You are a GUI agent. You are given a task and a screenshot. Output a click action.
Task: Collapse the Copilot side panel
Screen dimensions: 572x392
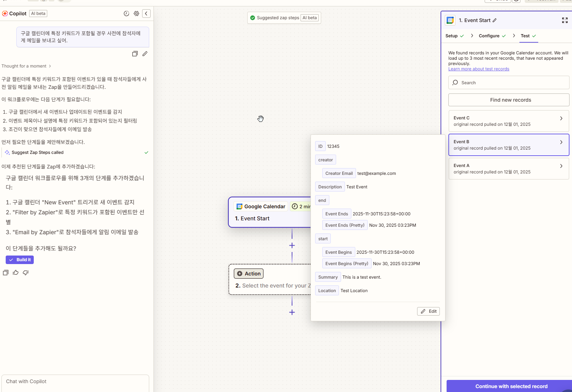pyautogui.click(x=146, y=14)
